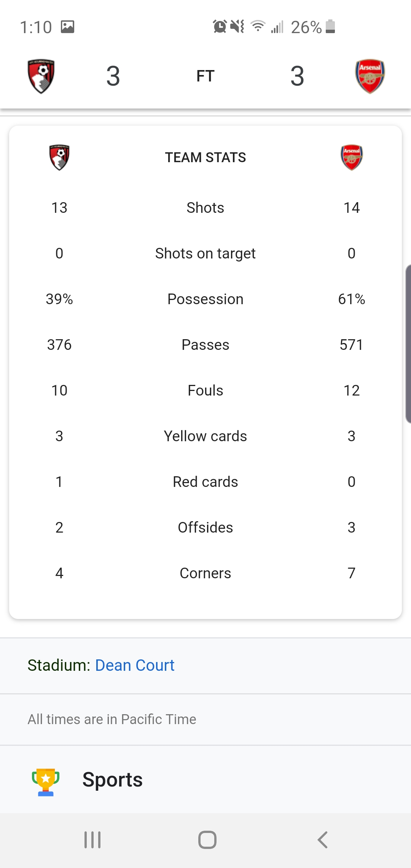Go back with the navigation back arrow

[323, 839]
